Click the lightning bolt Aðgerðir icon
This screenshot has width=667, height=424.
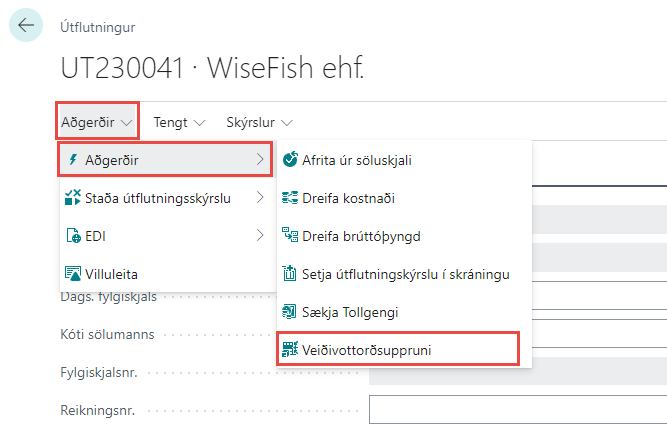(x=72, y=159)
